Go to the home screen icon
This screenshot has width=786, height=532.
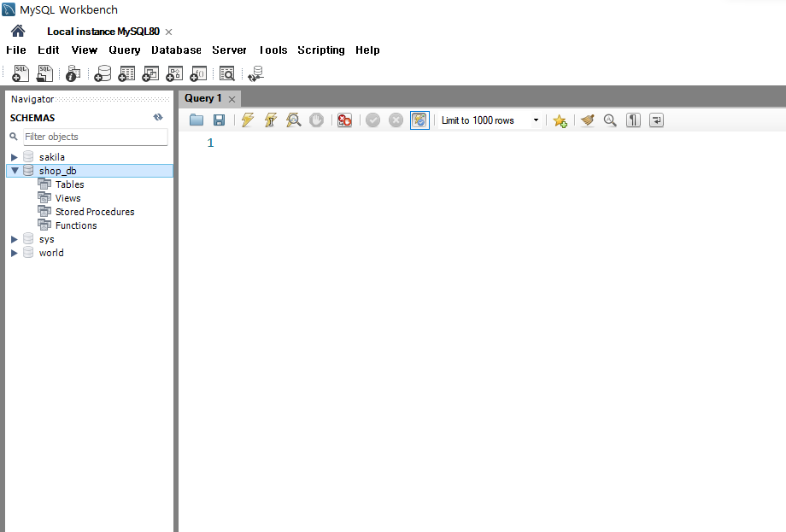18,31
